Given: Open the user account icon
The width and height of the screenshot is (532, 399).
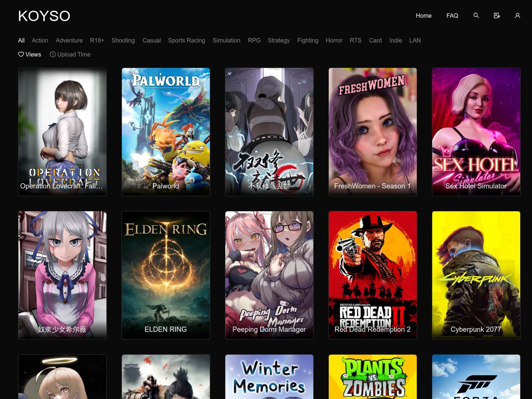Looking at the screenshot, I should point(518,16).
